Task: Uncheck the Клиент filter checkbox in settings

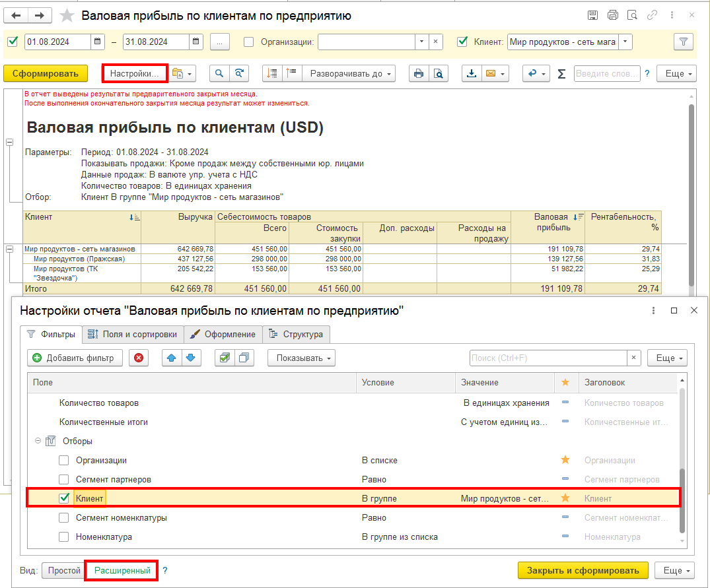Action: click(x=64, y=498)
